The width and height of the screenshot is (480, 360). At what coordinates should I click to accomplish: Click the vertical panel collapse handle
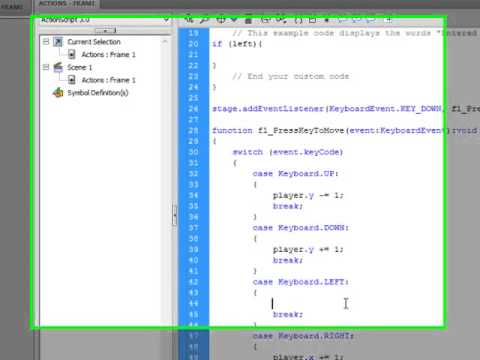coord(174,215)
